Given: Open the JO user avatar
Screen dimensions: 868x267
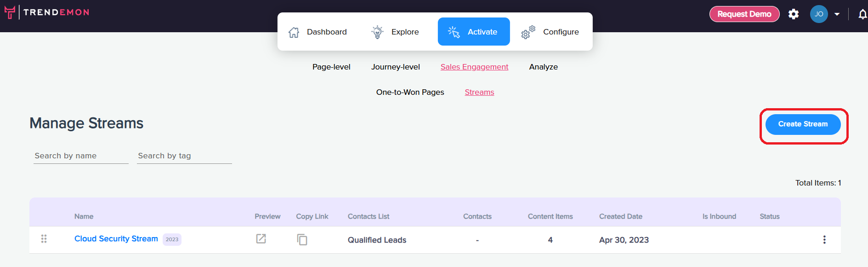Looking at the screenshot, I should (819, 14).
